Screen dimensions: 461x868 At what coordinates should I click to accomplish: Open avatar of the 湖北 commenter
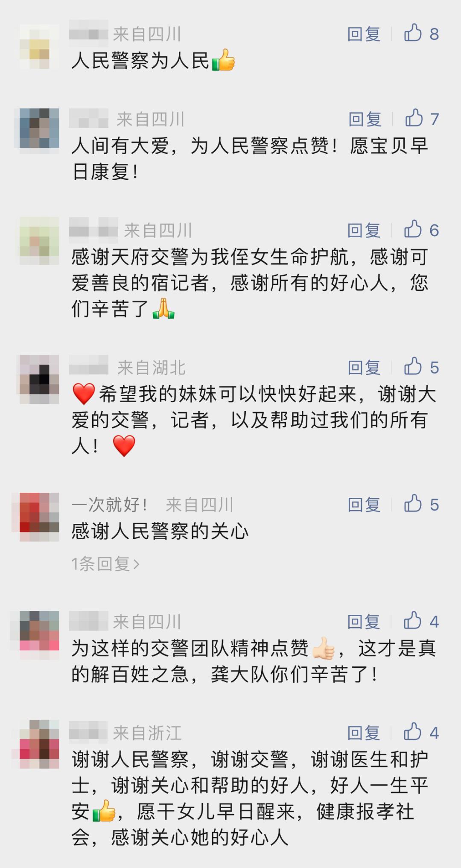point(39,379)
